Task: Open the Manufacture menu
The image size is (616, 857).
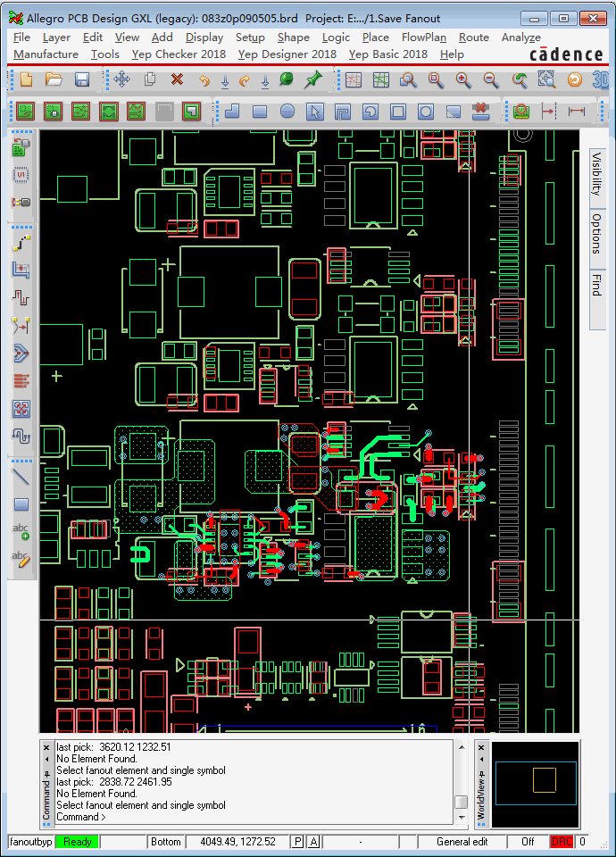Action: (x=46, y=54)
